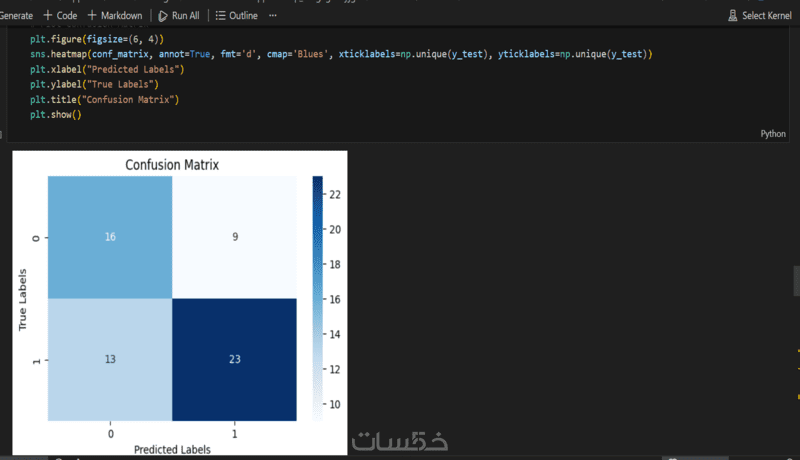Run All notebook cells
This screenshot has width=800, height=460.
(x=179, y=16)
